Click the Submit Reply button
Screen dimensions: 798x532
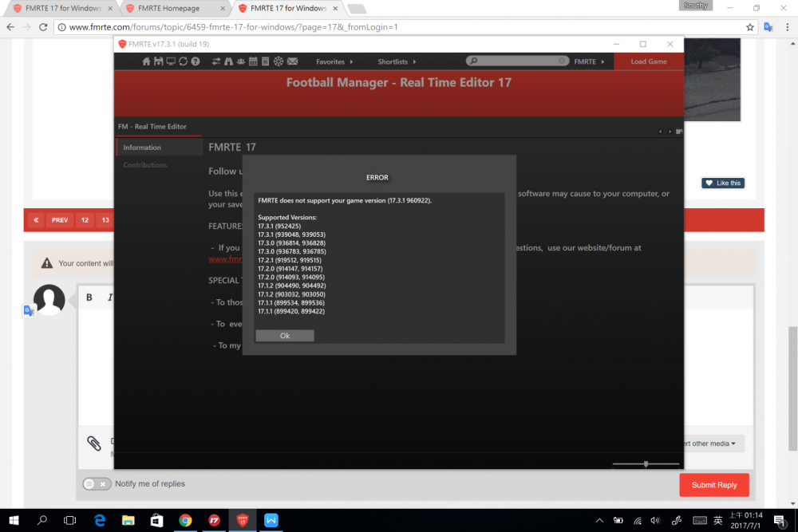pyautogui.click(x=714, y=485)
